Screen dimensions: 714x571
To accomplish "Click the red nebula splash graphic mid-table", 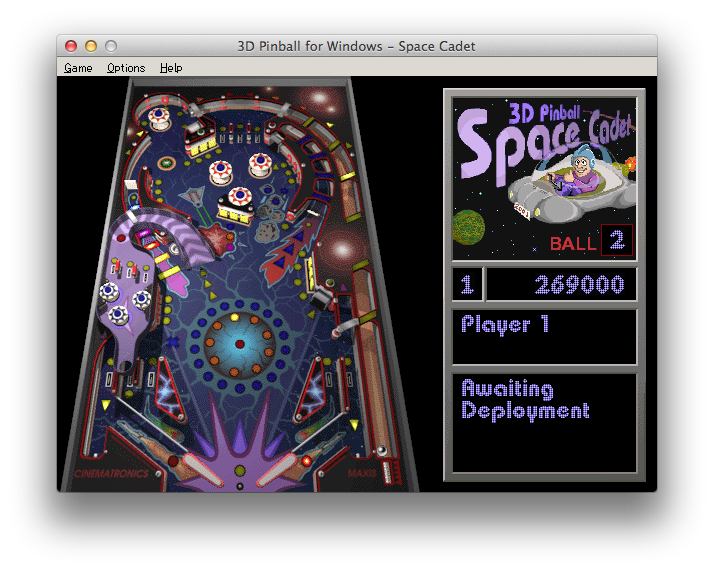I will click(217, 236).
